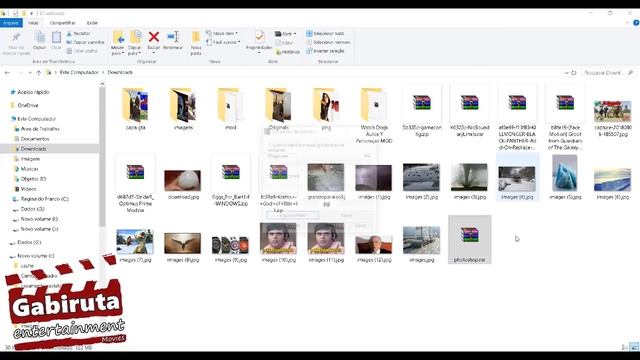Click the Fixar no Acesso rápido pin
The height and width of the screenshot is (360, 640).
(x=16, y=38)
